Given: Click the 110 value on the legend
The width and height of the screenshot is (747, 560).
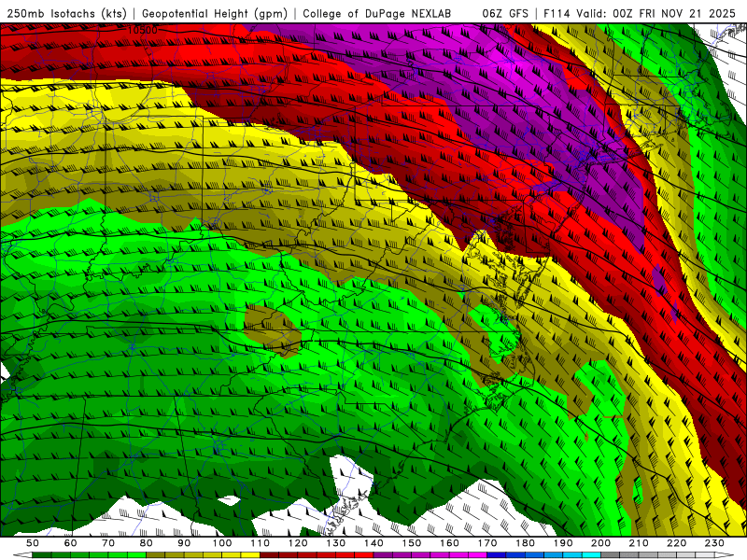Looking at the screenshot, I should pyautogui.click(x=261, y=543).
